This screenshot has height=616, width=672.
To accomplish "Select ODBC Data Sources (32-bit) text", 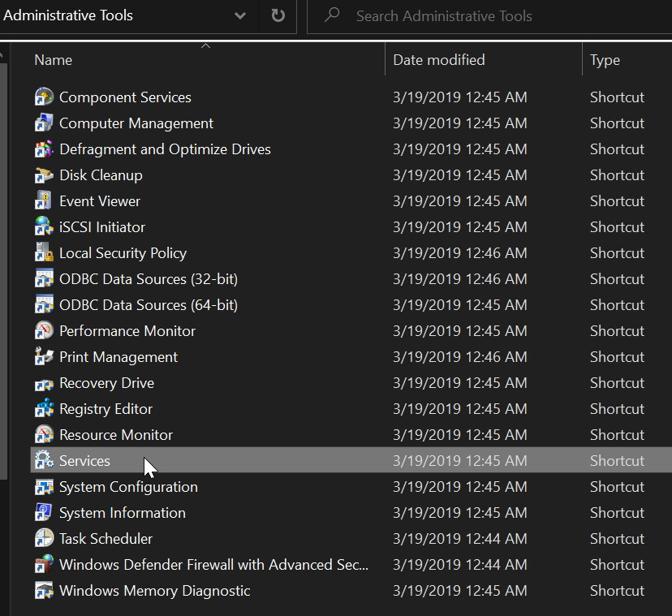I will click(149, 279).
